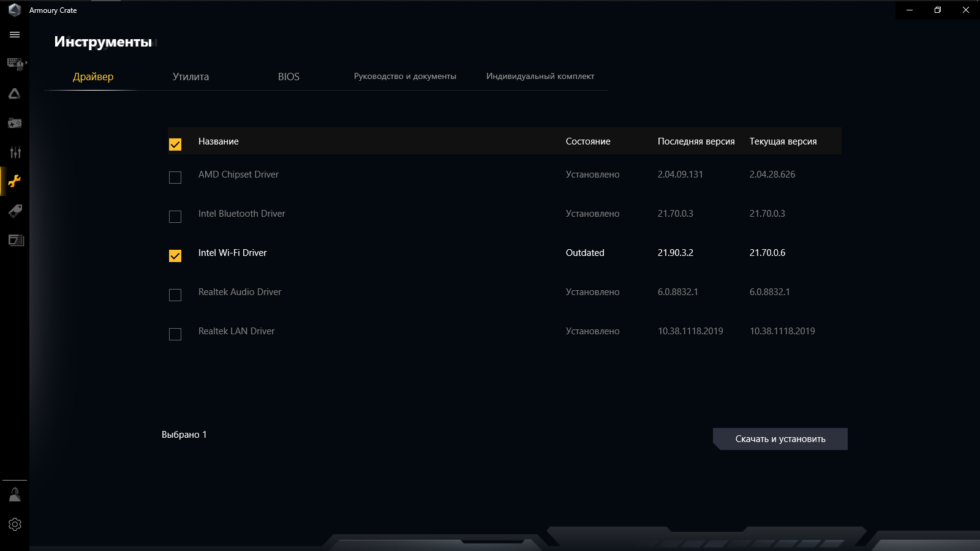Select the AMD Chipset Driver row name

pos(238,174)
